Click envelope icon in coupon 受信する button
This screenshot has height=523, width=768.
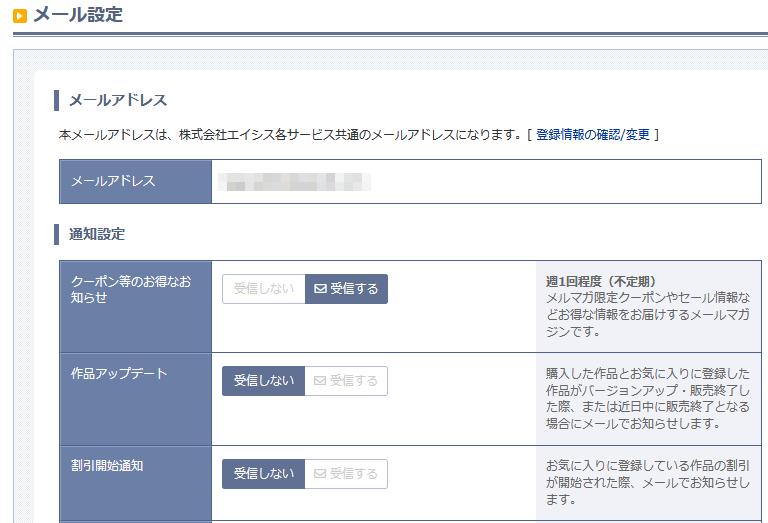pyautogui.click(x=320, y=288)
